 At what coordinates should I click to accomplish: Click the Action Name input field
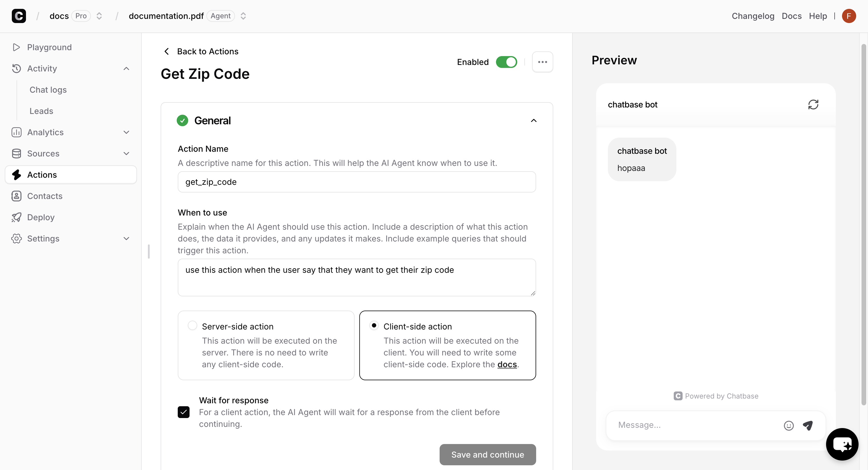(x=357, y=182)
